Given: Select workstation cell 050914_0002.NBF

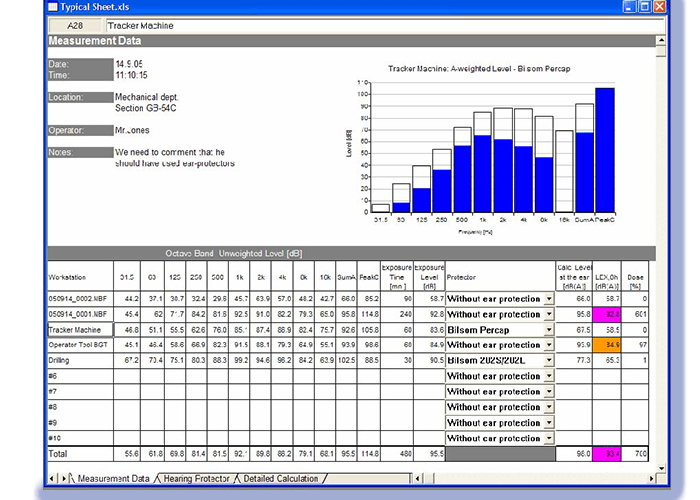Looking at the screenshot, I should (x=80, y=299).
